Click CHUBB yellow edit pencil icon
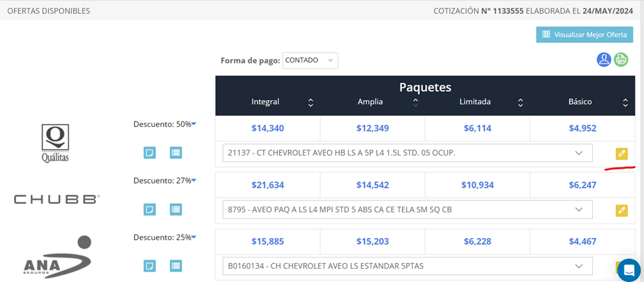The height and width of the screenshot is (282, 644). (x=622, y=210)
